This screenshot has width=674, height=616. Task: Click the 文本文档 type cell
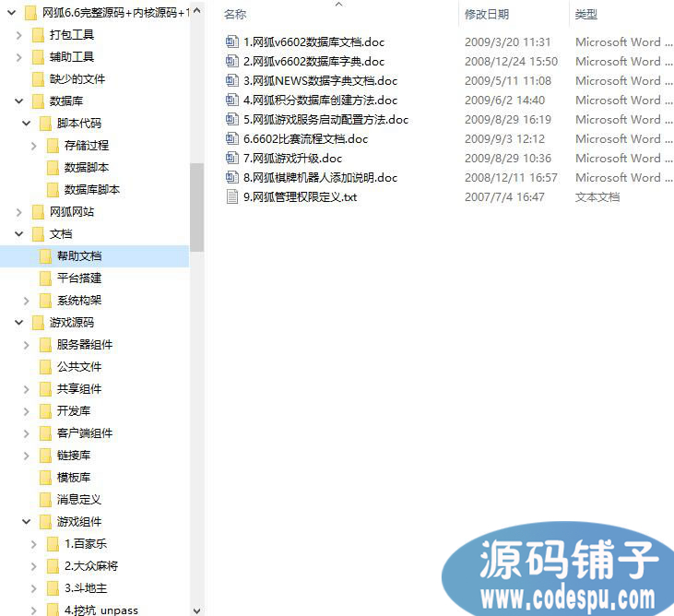597,196
